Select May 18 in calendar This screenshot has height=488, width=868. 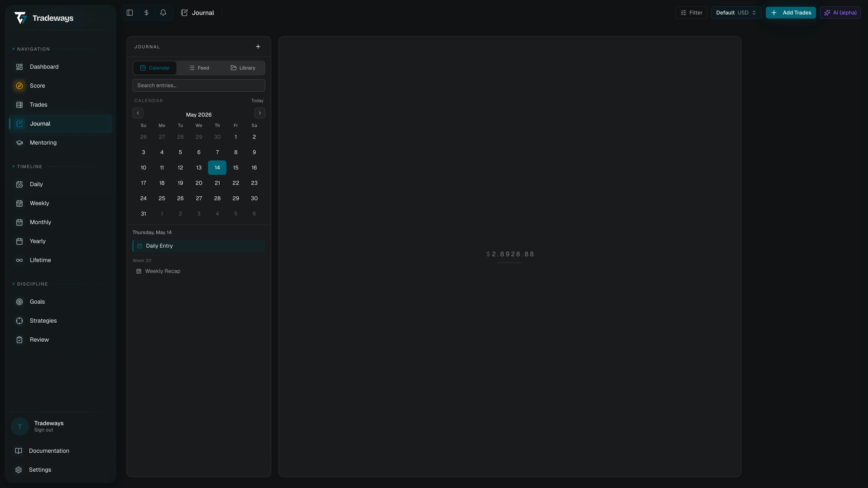click(x=162, y=183)
